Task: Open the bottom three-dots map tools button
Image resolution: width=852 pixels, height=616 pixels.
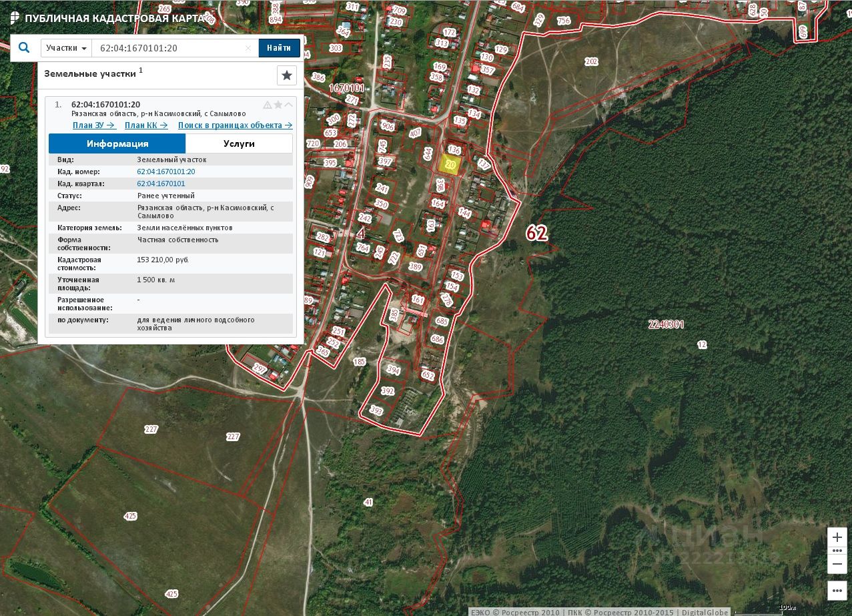Action: click(837, 591)
